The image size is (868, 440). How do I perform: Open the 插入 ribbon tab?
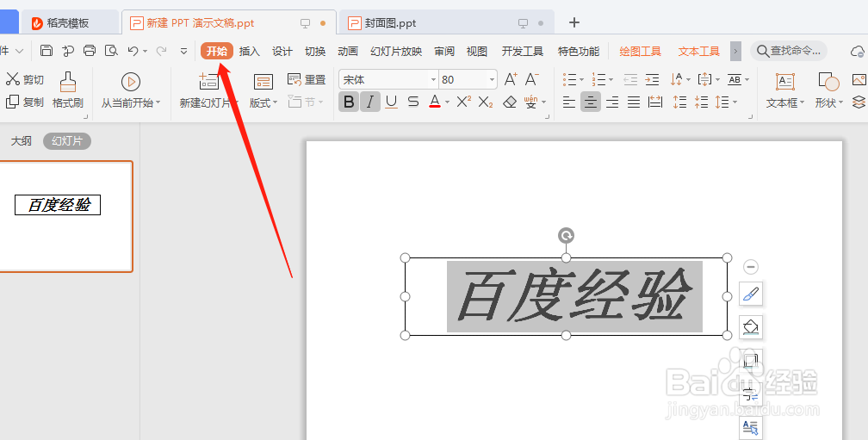coord(249,52)
